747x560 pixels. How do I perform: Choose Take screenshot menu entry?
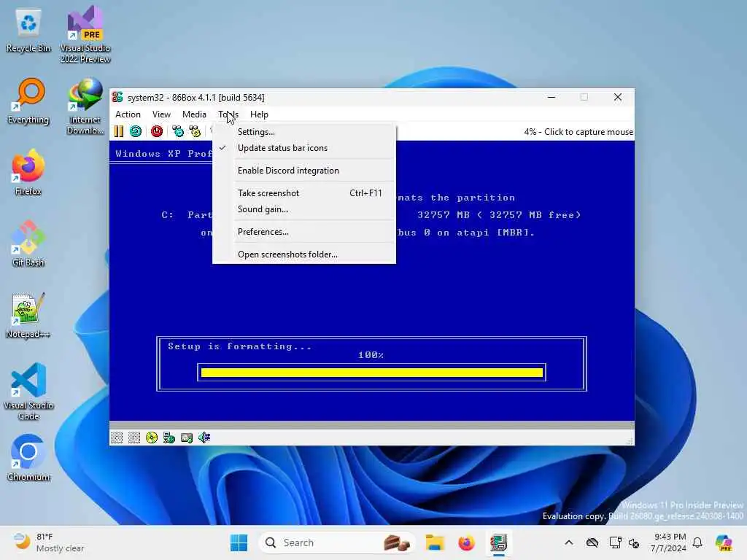304,192
